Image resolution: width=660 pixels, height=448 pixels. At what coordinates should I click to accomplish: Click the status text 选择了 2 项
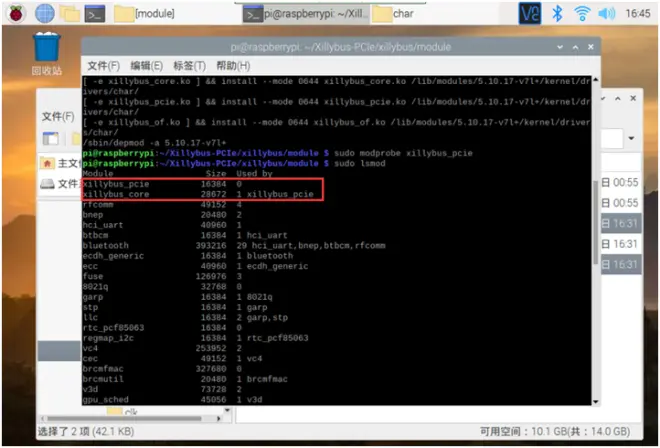(86, 432)
